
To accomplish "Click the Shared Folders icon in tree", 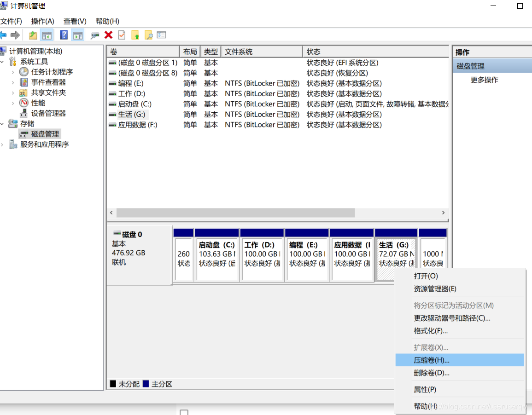I will tap(23, 93).
